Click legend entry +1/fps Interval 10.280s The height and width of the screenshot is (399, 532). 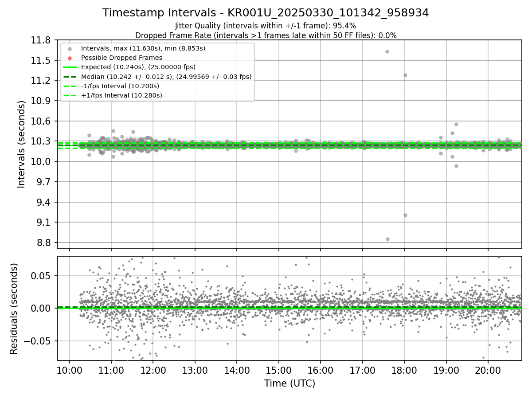[121, 95]
